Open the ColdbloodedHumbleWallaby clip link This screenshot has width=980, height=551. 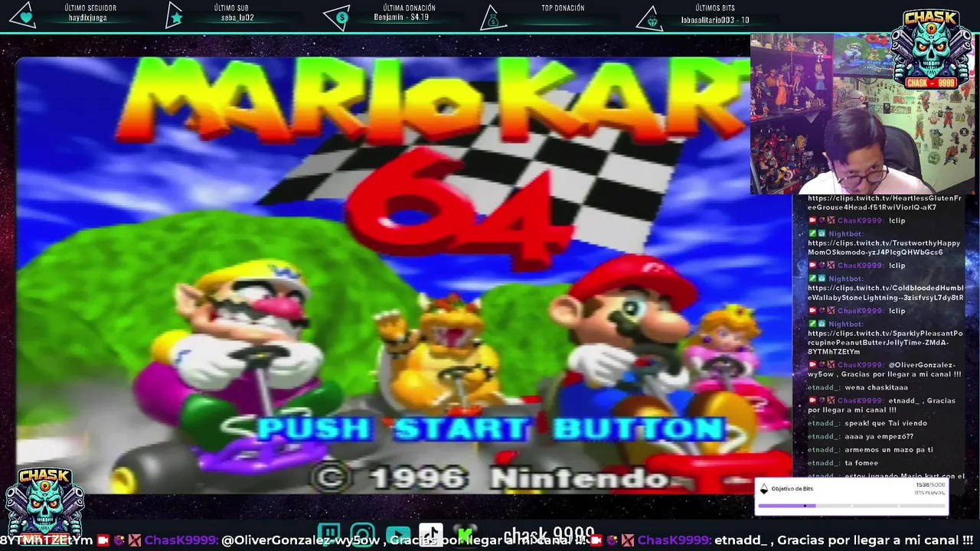click(x=886, y=292)
